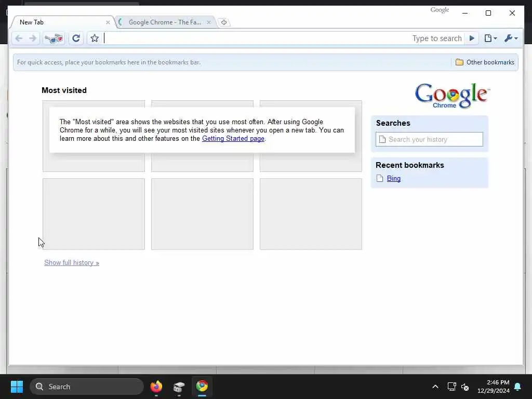This screenshot has width=532, height=399.
Task: Open the Windows Start menu
Action: (17, 387)
